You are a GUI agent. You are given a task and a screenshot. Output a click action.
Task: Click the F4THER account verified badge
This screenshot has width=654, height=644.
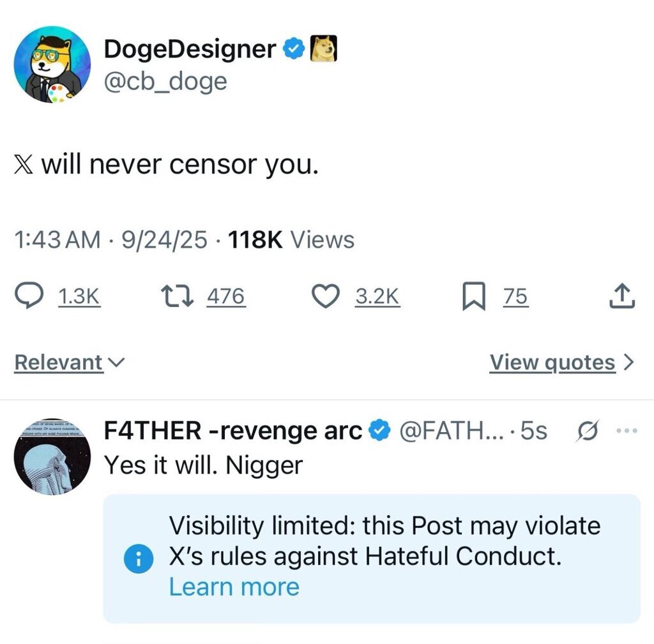(381, 431)
